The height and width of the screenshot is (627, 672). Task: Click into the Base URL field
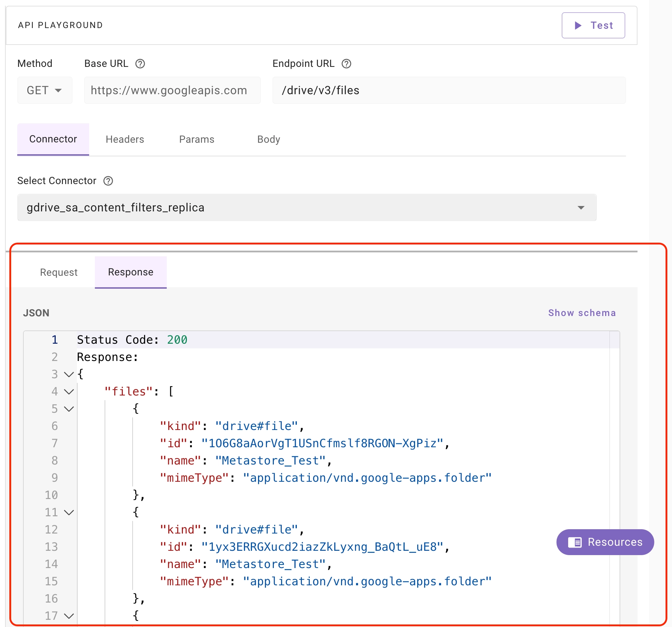[x=172, y=90]
